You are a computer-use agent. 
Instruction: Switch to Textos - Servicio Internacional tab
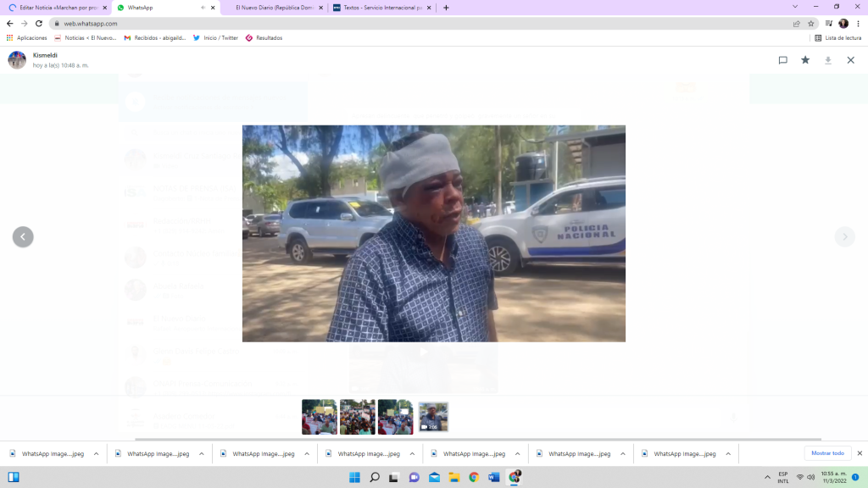377,8
